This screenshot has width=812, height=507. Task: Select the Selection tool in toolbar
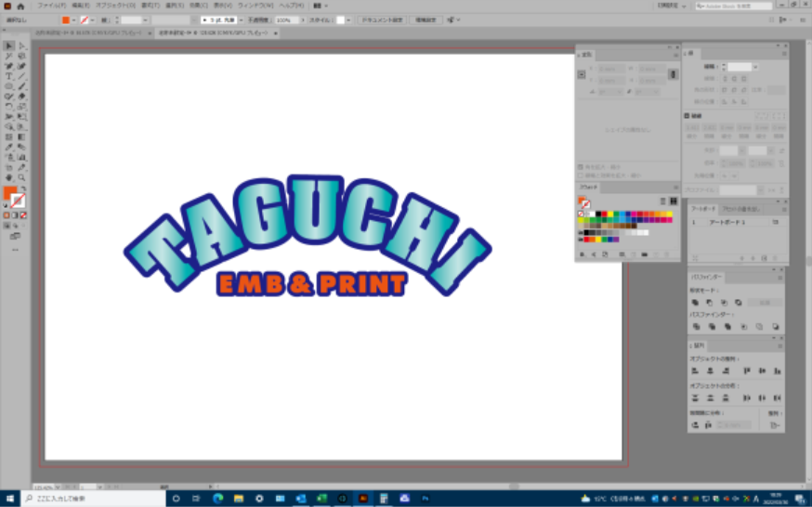click(8, 46)
